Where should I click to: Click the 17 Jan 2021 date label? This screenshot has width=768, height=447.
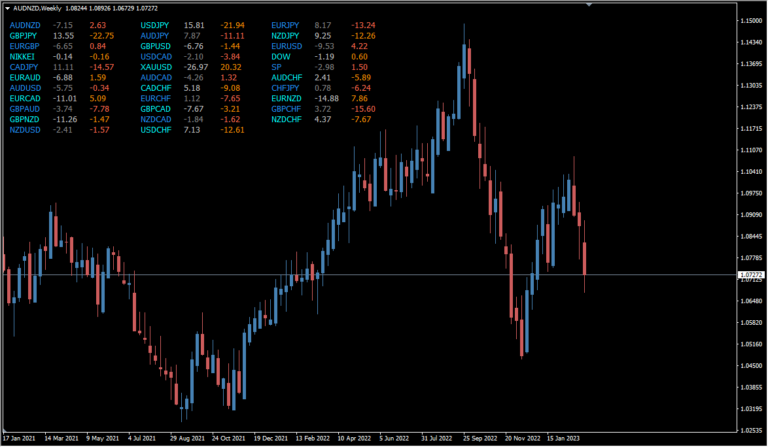[21, 438]
